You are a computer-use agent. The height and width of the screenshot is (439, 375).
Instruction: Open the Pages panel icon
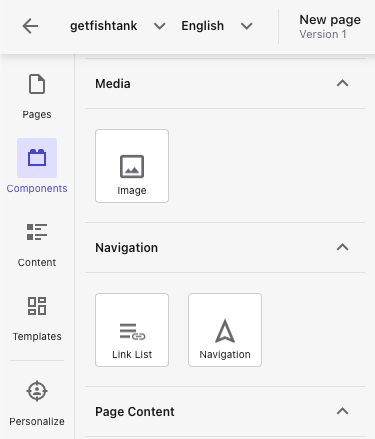[x=37, y=84]
